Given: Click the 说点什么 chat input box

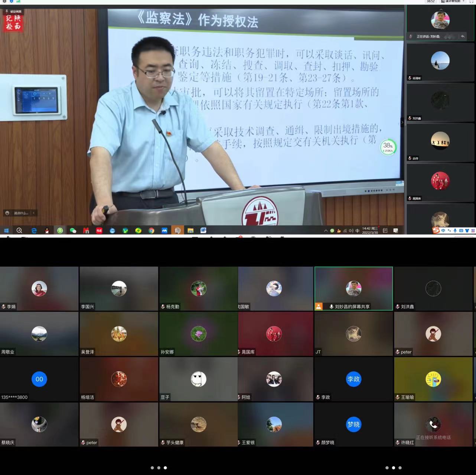Looking at the screenshot, I should (20, 213).
